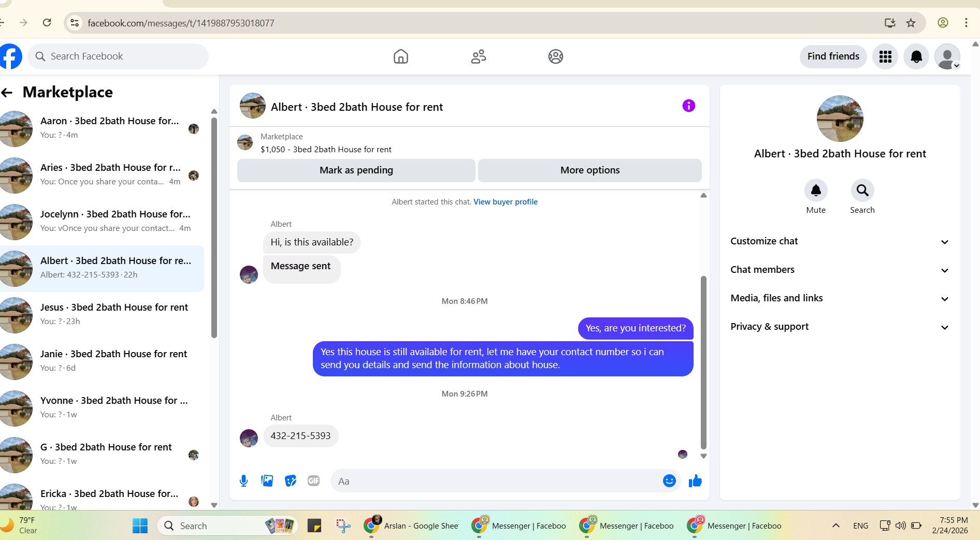Open G's house rental conversation

point(102,455)
